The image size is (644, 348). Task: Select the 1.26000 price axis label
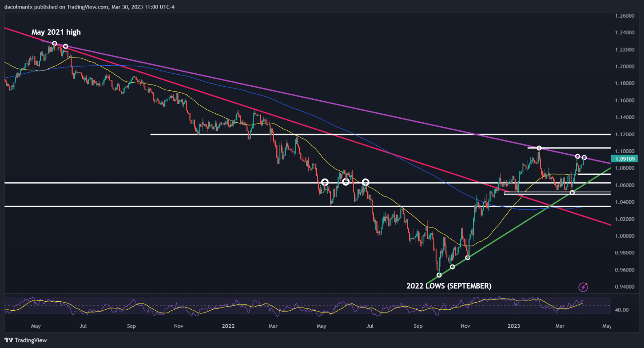click(624, 16)
